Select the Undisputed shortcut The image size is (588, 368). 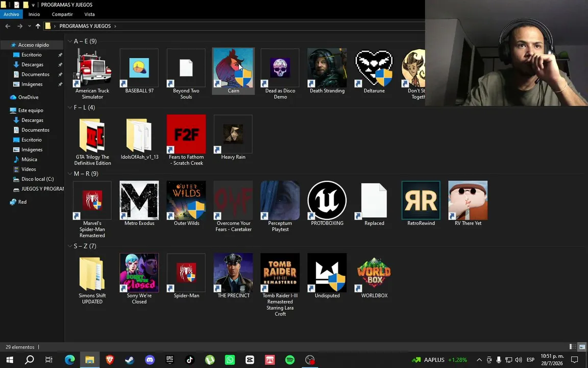327,276
